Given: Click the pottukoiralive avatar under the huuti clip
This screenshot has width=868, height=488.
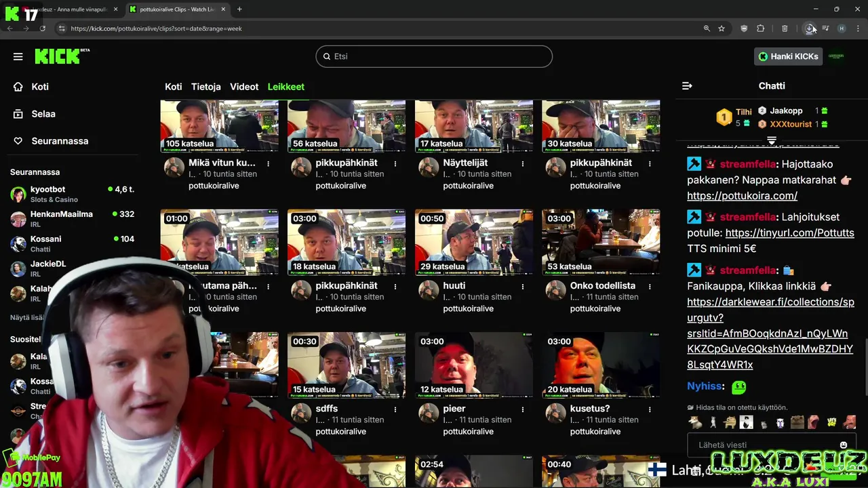Looking at the screenshot, I should pyautogui.click(x=429, y=290).
